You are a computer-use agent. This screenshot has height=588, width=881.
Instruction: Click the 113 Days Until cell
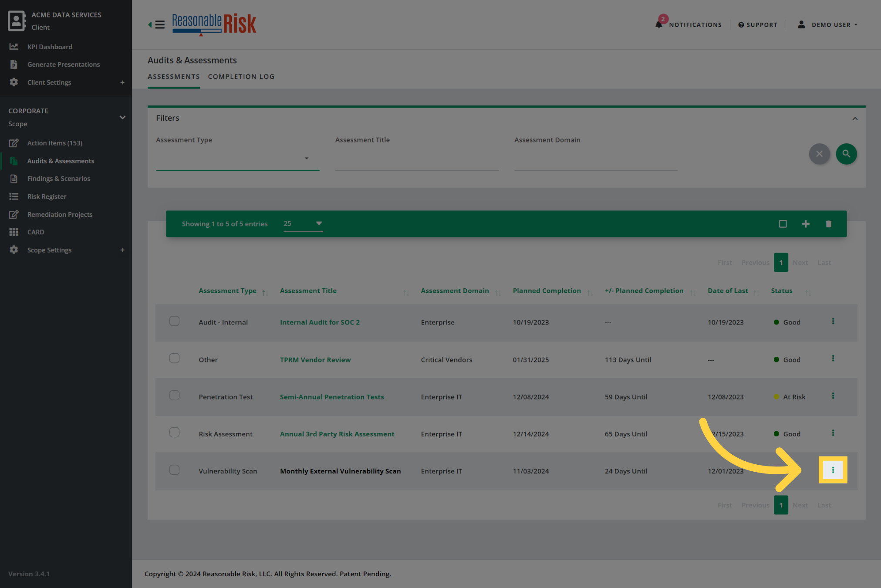click(x=628, y=360)
